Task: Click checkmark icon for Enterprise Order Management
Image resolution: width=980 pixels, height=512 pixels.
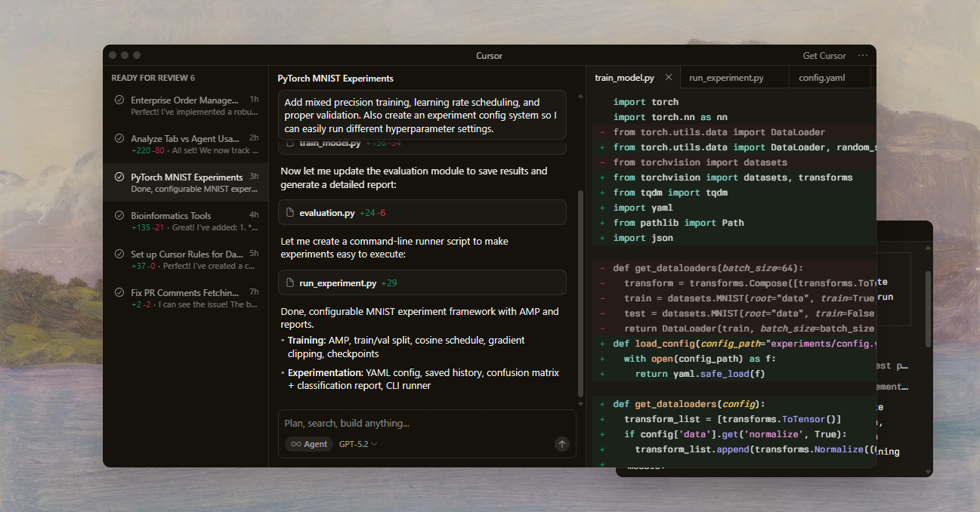Action: 119,100
